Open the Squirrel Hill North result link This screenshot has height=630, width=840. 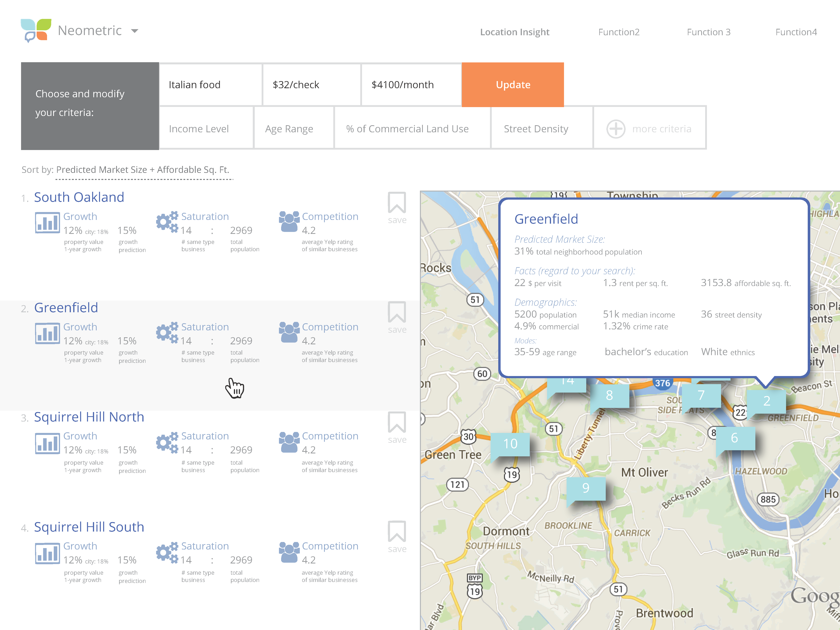point(89,417)
